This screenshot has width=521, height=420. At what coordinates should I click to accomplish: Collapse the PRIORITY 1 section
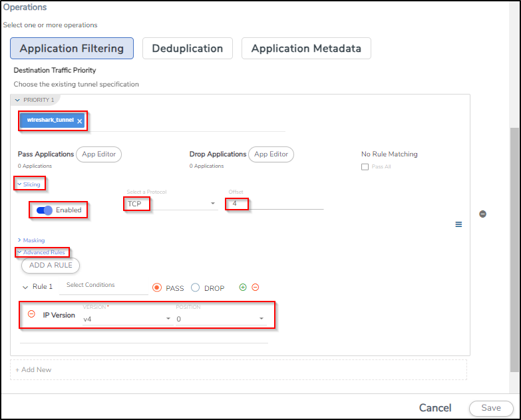click(17, 100)
